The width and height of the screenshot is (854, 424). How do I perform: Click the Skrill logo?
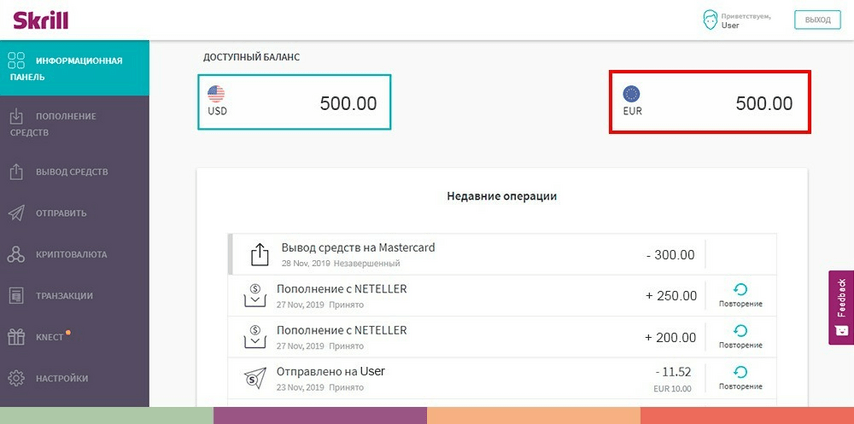(x=41, y=21)
